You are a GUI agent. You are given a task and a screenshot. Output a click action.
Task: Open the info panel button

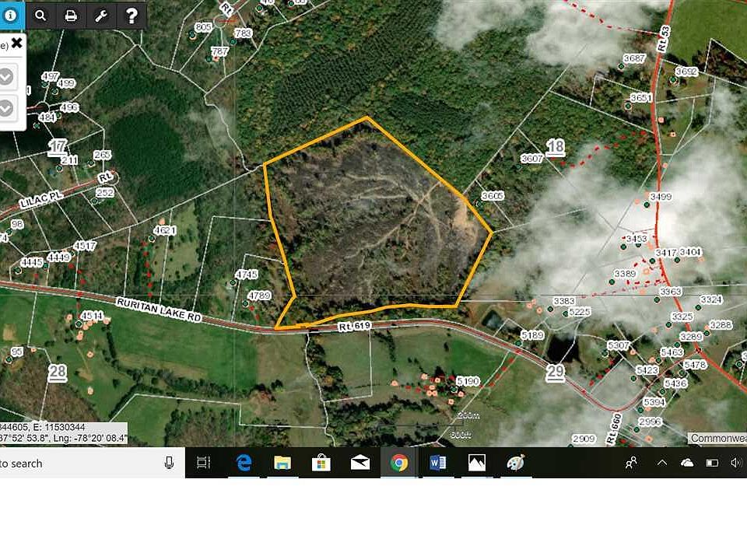(x=10, y=16)
